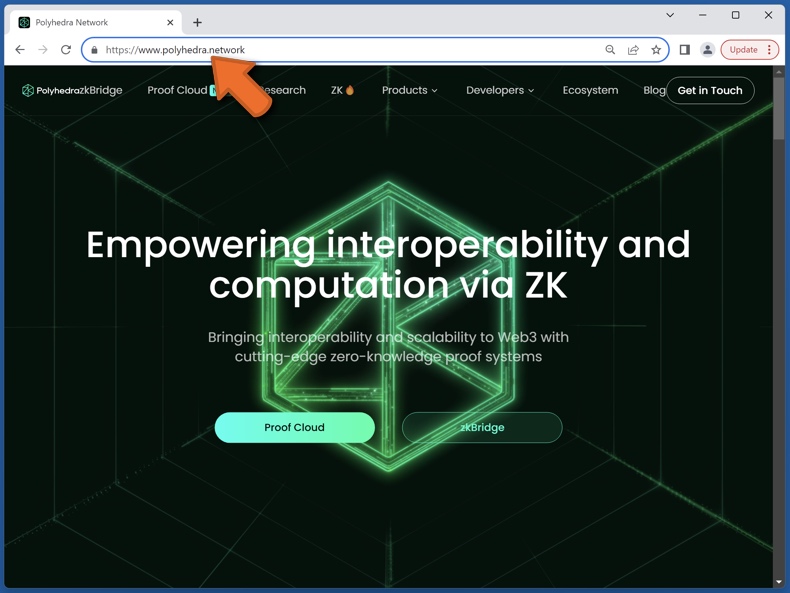Open the zoom magnifier icon in the address bar
790x593 pixels.
pos(610,49)
